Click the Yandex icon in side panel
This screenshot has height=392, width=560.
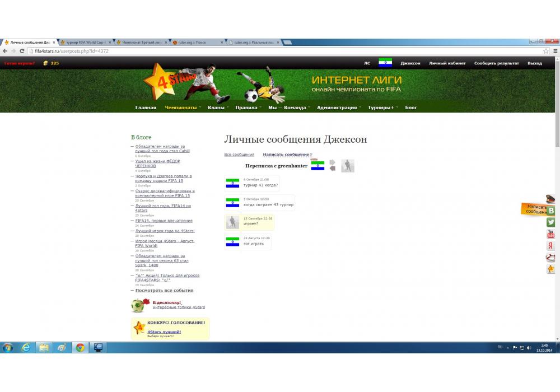pyautogui.click(x=551, y=246)
